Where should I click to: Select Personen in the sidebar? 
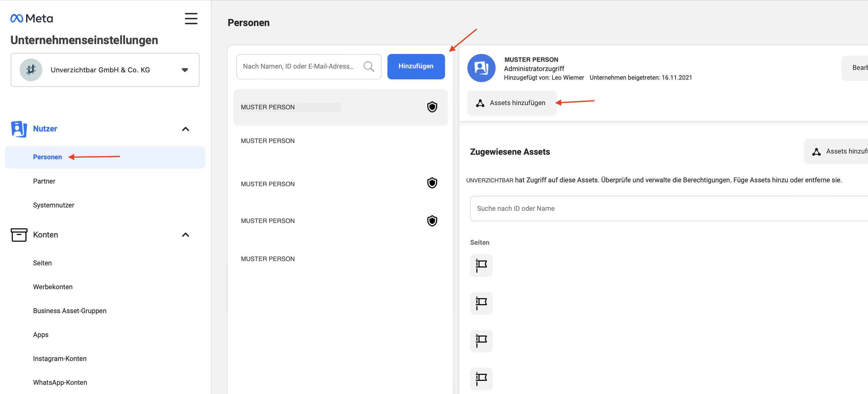(x=105, y=157)
